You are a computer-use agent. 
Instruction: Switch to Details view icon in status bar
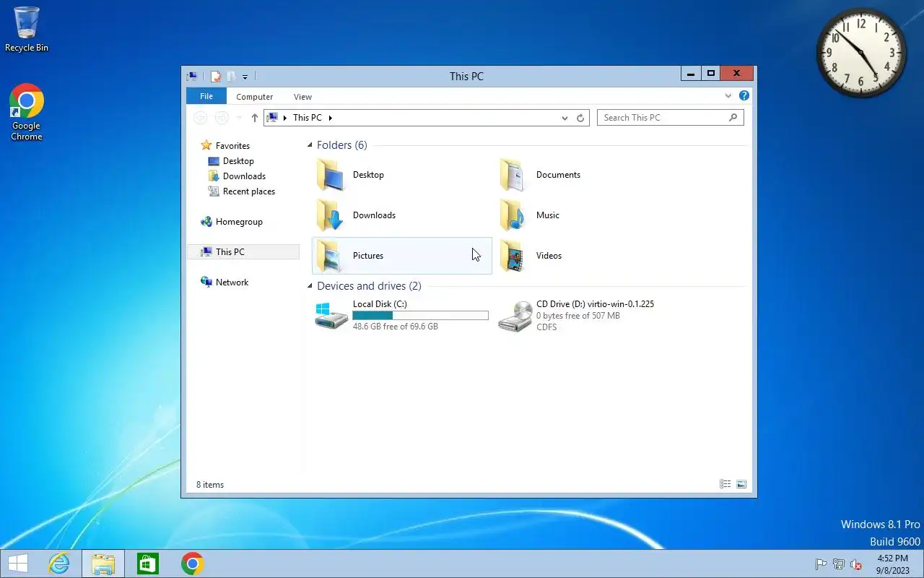click(x=725, y=485)
